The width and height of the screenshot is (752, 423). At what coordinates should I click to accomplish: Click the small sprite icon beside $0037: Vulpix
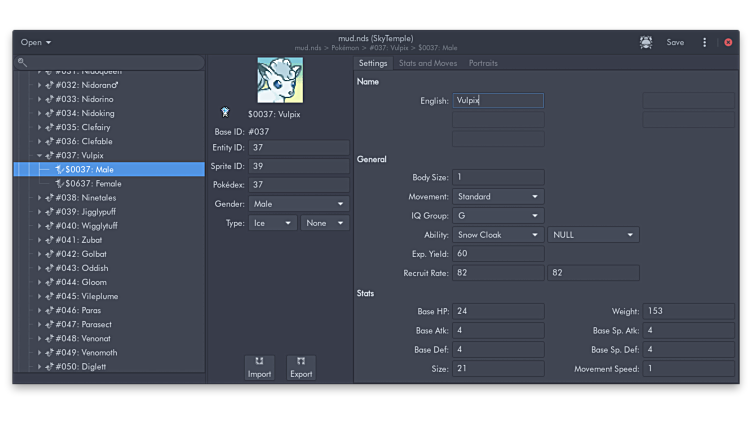[225, 113]
